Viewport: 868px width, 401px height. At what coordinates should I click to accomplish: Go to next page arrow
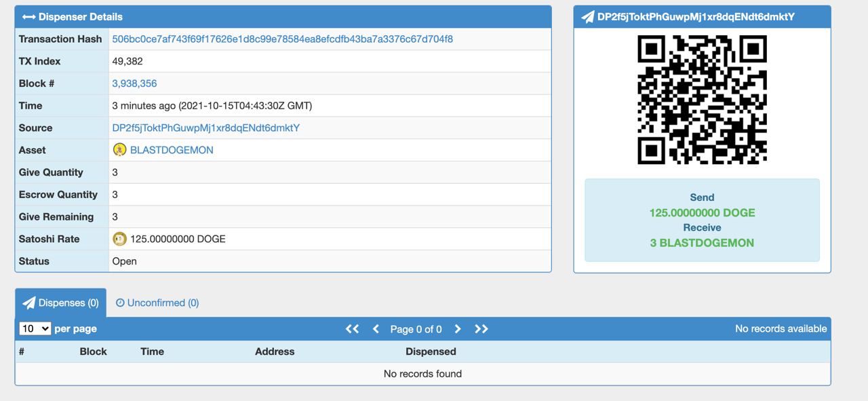[x=458, y=328]
